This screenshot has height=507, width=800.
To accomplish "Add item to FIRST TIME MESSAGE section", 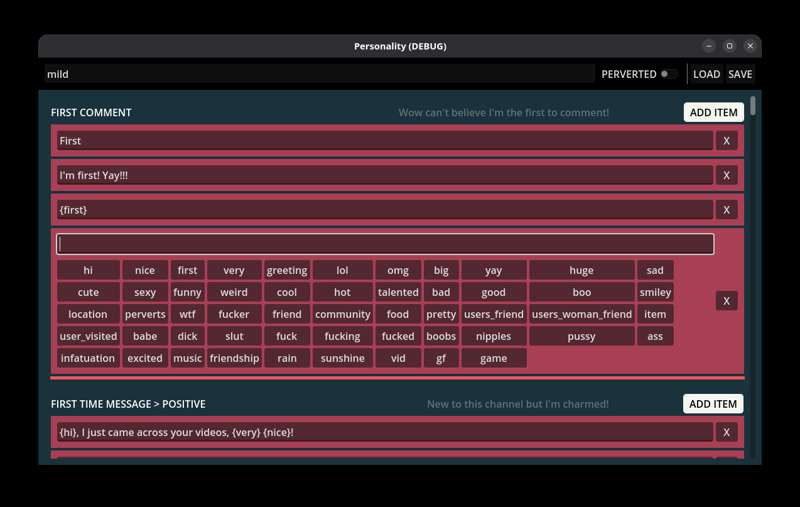I will click(x=713, y=404).
